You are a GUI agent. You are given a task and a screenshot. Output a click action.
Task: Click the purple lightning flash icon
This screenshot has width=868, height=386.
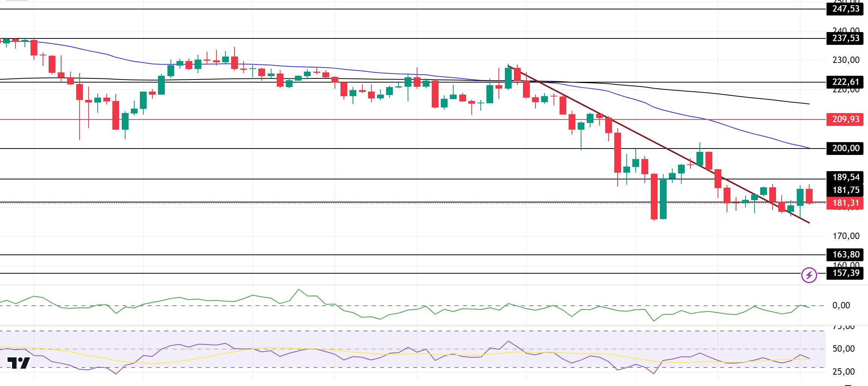[x=809, y=275]
